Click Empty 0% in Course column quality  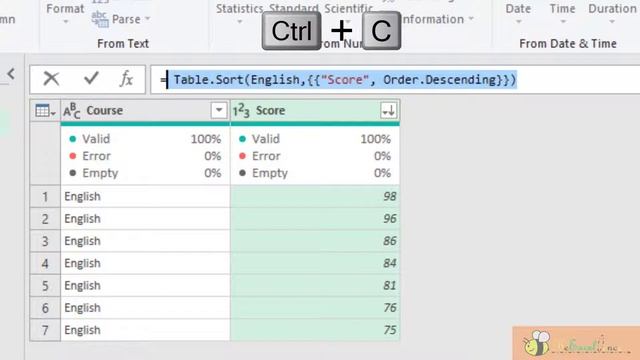pyautogui.click(x=145, y=173)
